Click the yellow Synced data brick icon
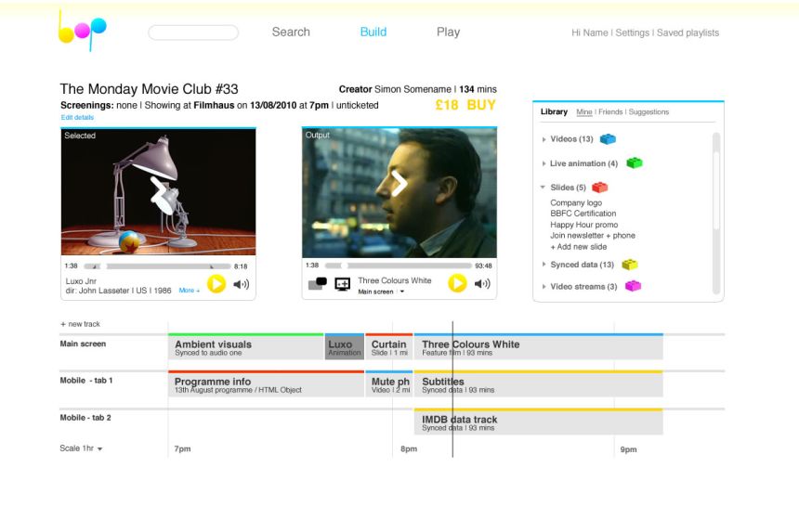The height and width of the screenshot is (532, 799). pos(630,265)
